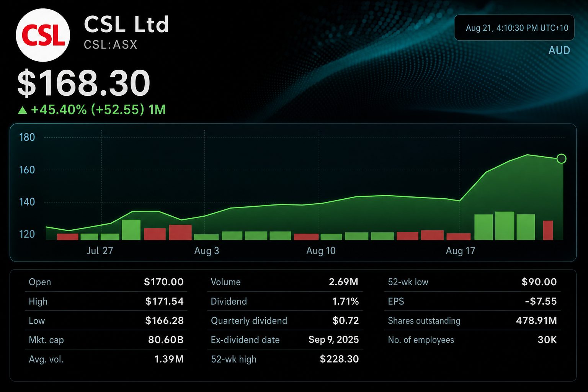Select the Open row label
The image size is (588, 392).
click(x=40, y=282)
